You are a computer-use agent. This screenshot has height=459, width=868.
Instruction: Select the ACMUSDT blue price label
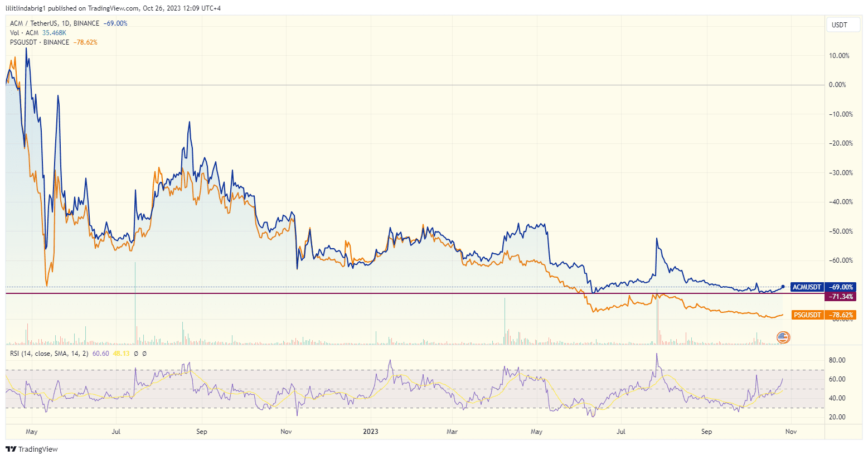808,287
